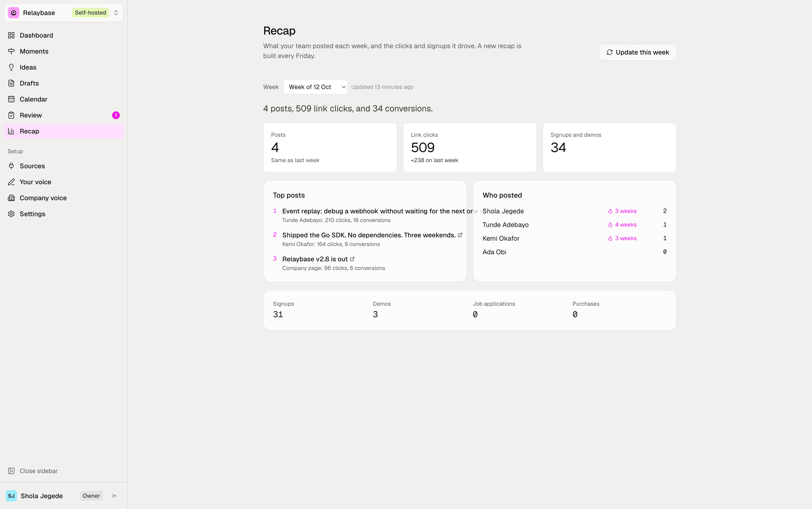812x509 pixels.
Task: Click the Posts card showing 4
Action: pyautogui.click(x=330, y=147)
